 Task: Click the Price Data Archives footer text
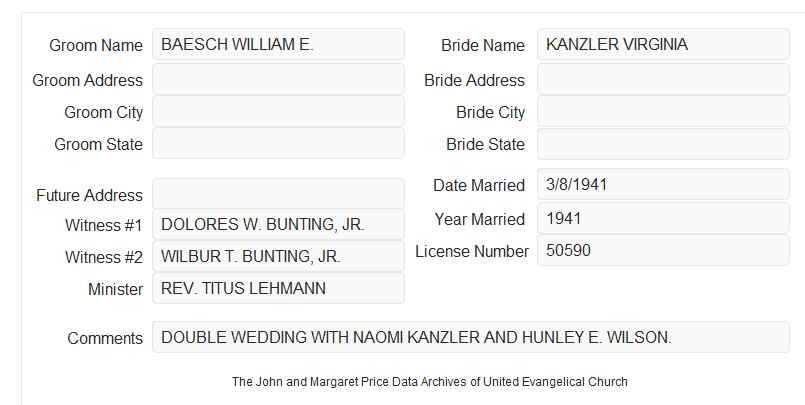tap(430, 382)
